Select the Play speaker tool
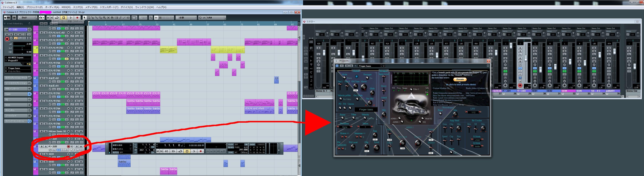Viewport: 644px width, 176px height. coord(128,18)
